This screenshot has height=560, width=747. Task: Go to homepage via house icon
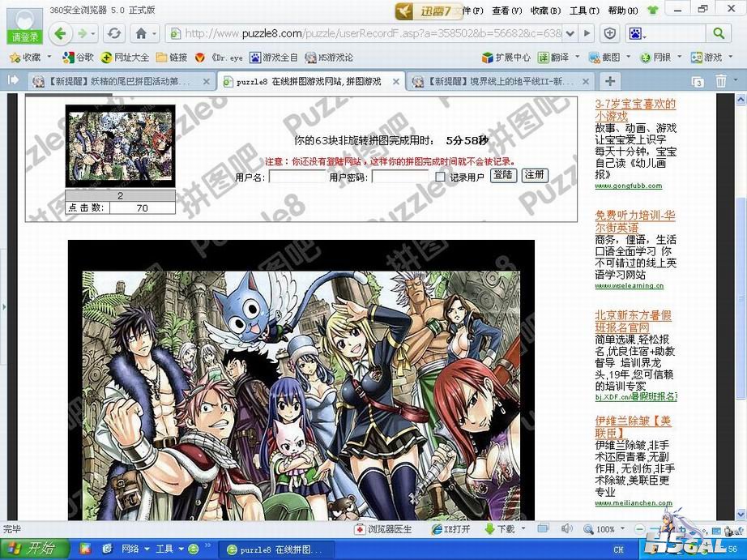(x=140, y=34)
